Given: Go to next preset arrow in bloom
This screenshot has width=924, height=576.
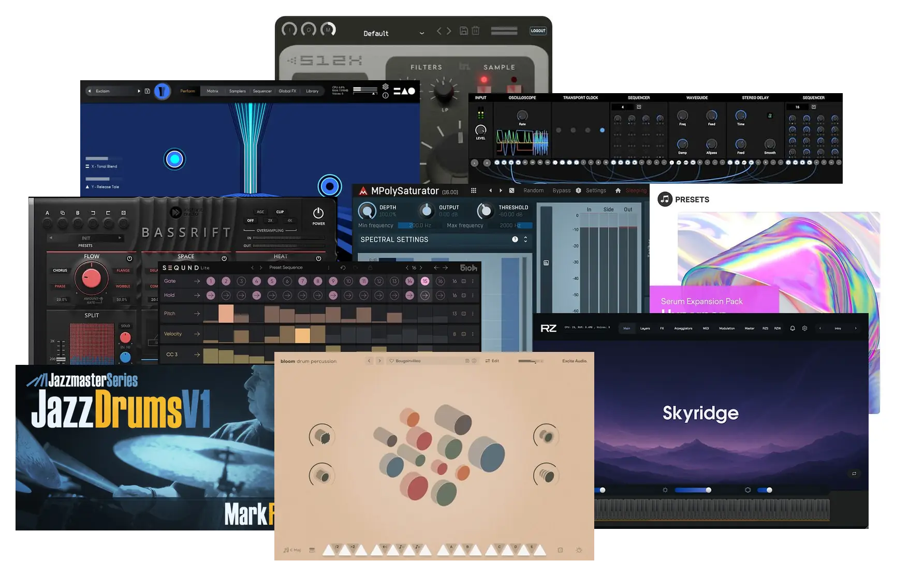Looking at the screenshot, I should (380, 361).
